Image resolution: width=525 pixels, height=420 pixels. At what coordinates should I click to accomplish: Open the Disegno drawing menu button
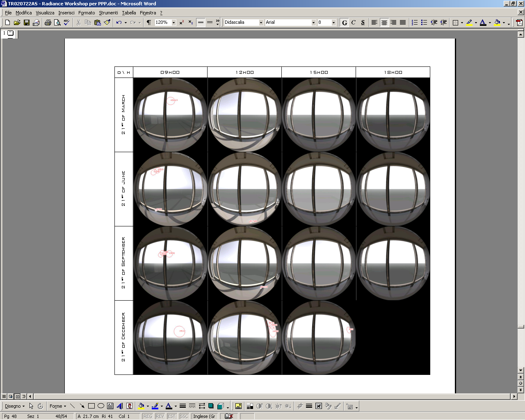(14, 406)
